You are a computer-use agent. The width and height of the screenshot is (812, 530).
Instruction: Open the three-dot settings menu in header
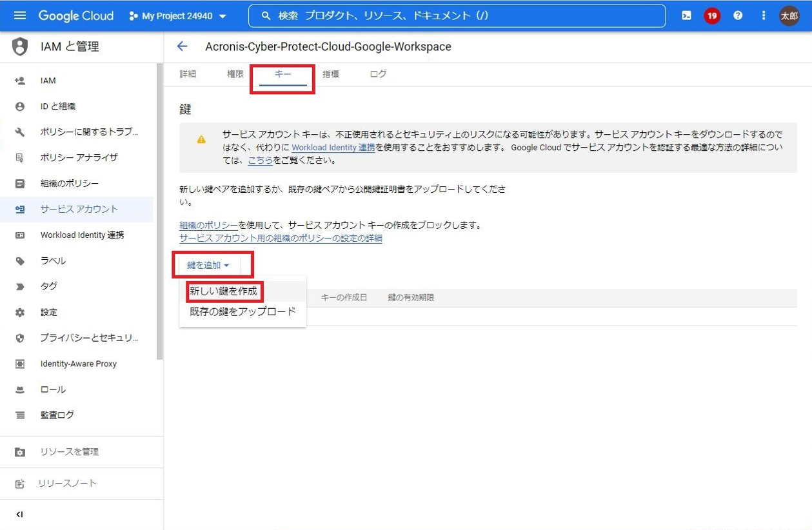[764, 15]
